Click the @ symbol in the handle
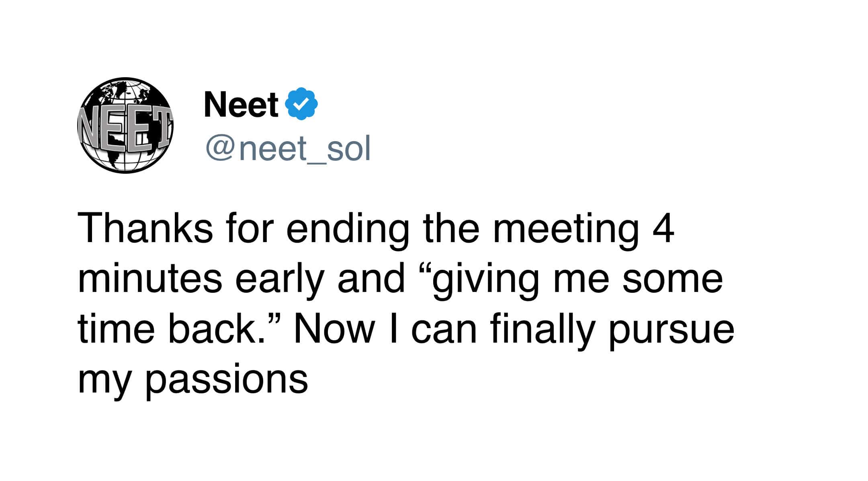Viewport: 868px width, 481px height. (220, 149)
